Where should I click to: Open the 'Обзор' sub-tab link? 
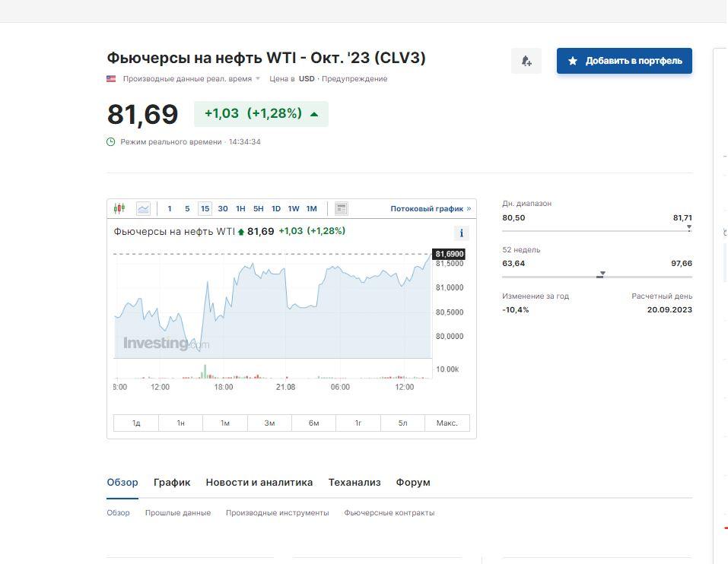(x=118, y=512)
